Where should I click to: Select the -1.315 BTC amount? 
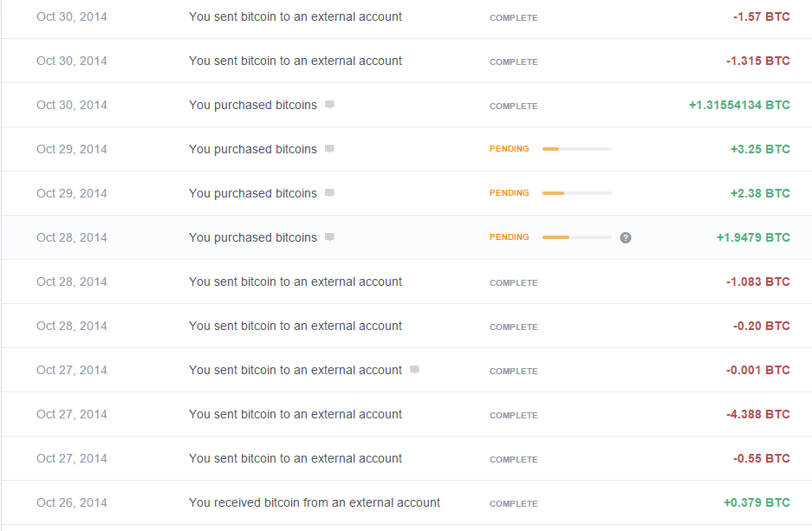[757, 61]
